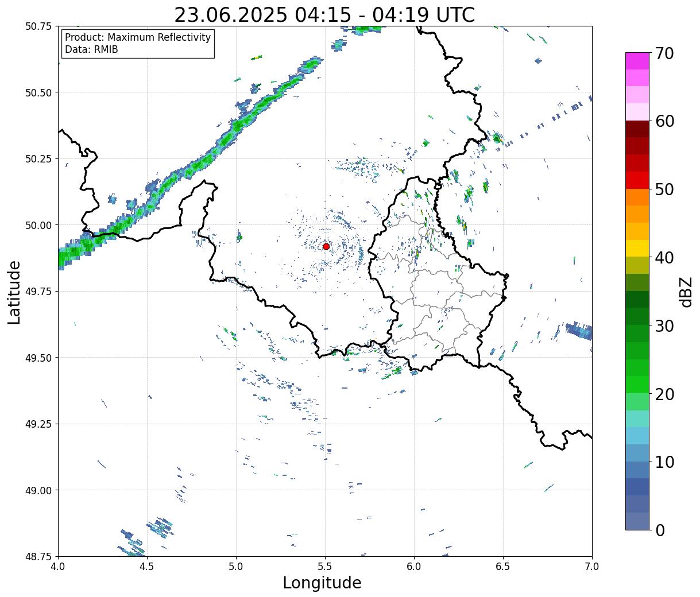Click the colorbar tick label "60"
This screenshot has height=597, width=700.
tap(664, 121)
